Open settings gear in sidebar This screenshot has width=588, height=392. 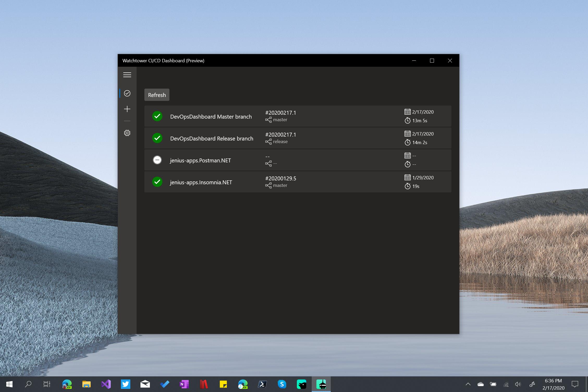(127, 133)
